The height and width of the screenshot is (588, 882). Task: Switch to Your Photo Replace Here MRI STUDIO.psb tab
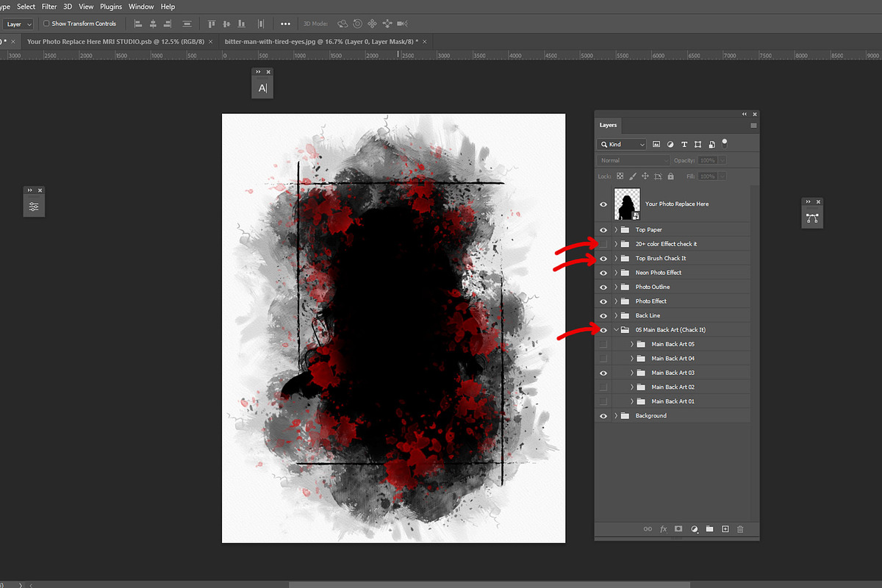[x=115, y=42]
